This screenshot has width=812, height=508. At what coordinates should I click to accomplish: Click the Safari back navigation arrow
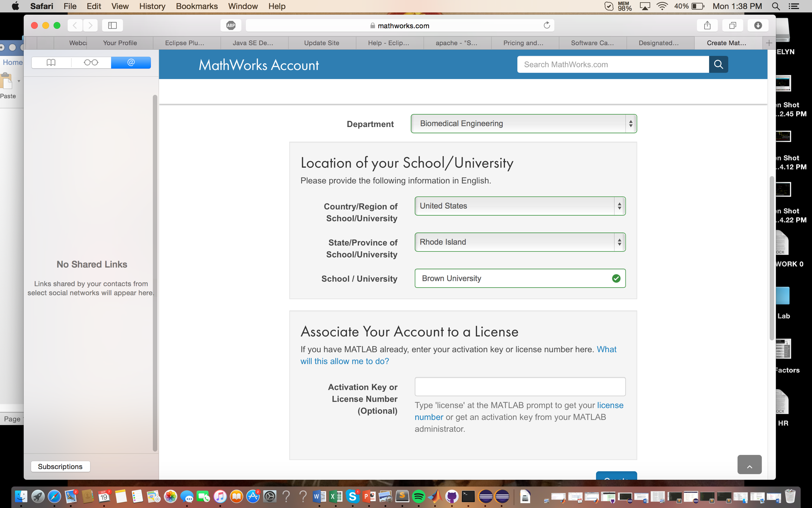[x=75, y=25]
